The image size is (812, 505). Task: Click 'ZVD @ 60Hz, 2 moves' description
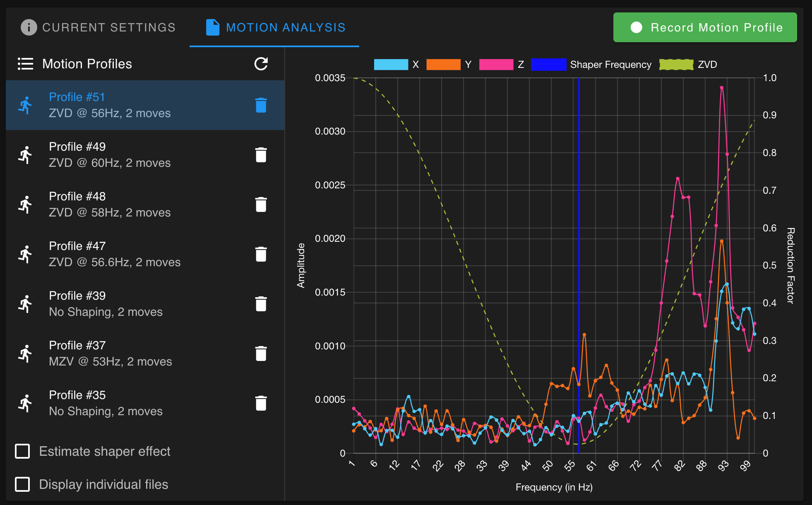click(110, 163)
